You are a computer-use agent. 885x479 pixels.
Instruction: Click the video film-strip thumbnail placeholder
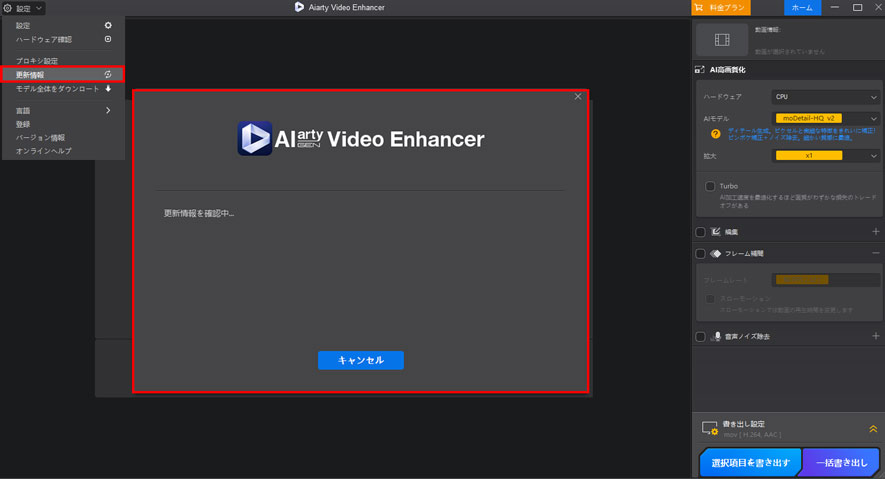tap(722, 39)
